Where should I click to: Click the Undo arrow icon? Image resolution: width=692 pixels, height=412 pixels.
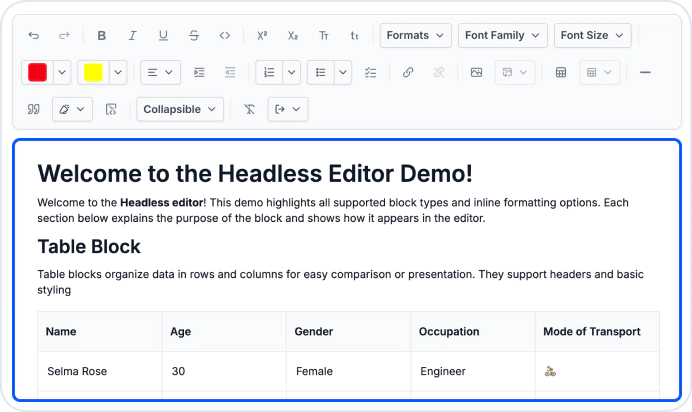34,35
